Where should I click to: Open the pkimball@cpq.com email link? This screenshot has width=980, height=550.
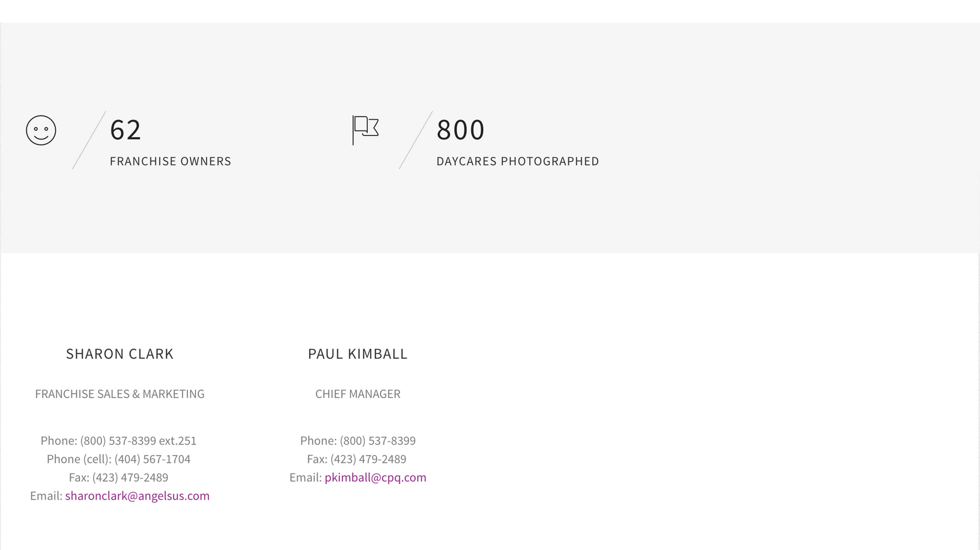[x=375, y=478]
